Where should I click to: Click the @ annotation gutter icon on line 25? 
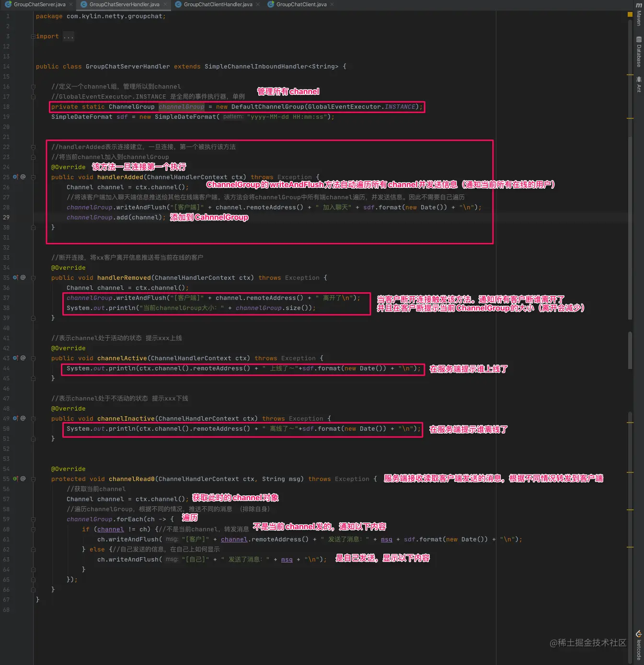pos(23,177)
